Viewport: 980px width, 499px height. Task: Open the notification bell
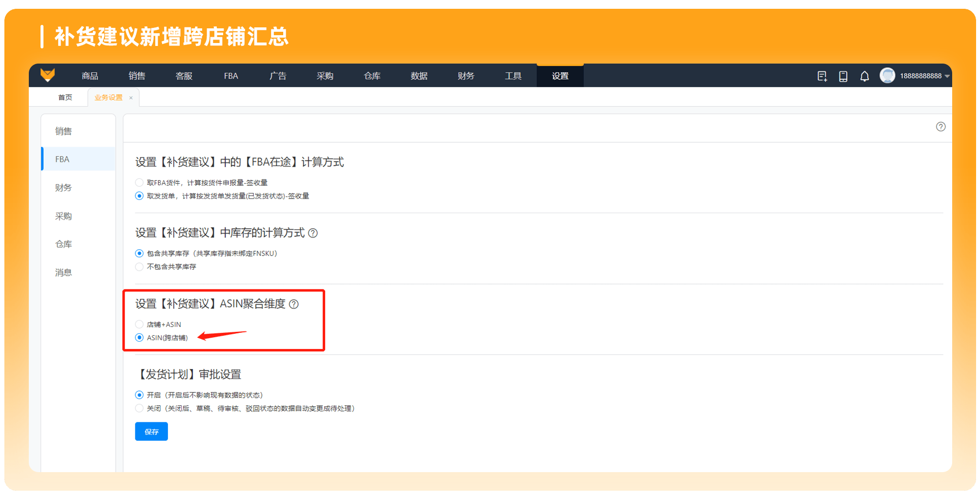pos(865,76)
